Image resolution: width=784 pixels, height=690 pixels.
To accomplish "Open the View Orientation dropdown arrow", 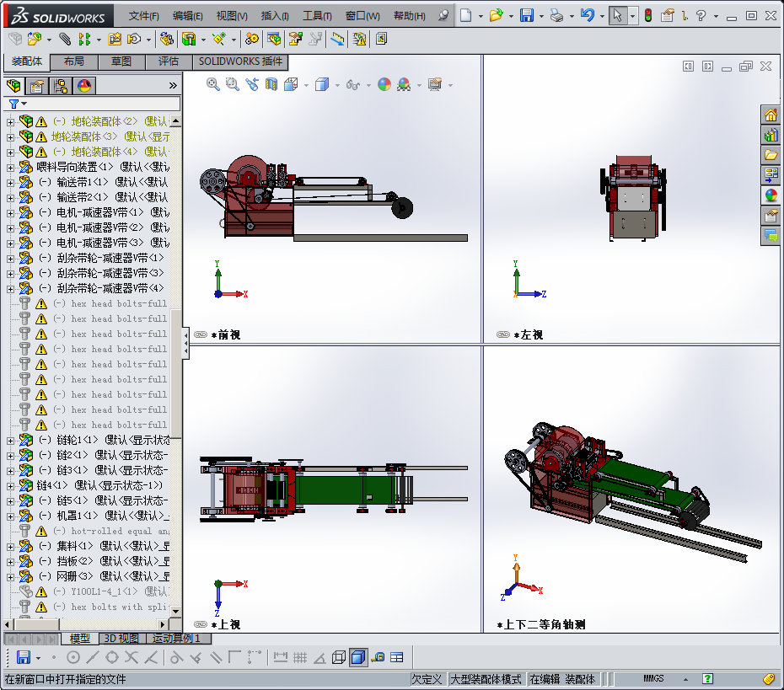I will point(307,85).
